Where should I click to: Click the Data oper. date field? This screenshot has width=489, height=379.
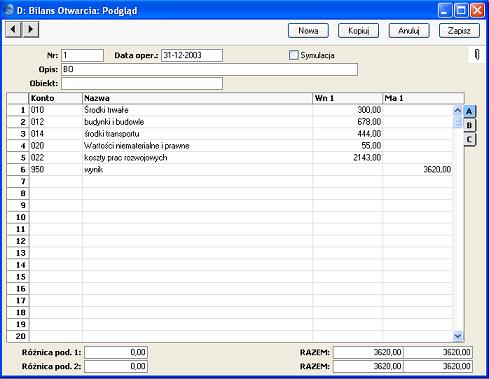(192, 55)
